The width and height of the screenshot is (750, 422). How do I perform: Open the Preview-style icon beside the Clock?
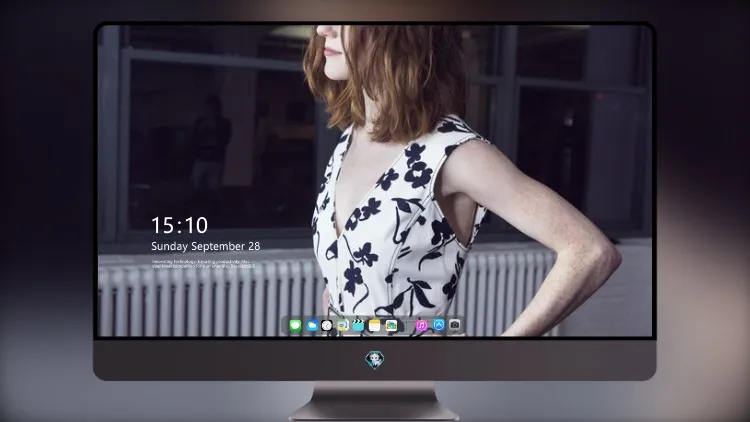(342, 326)
